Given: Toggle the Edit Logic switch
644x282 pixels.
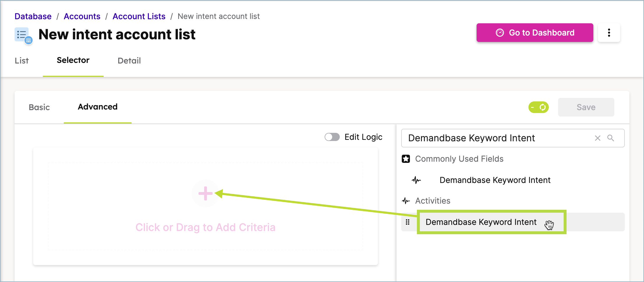Looking at the screenshot, I should tap(332, 137).
